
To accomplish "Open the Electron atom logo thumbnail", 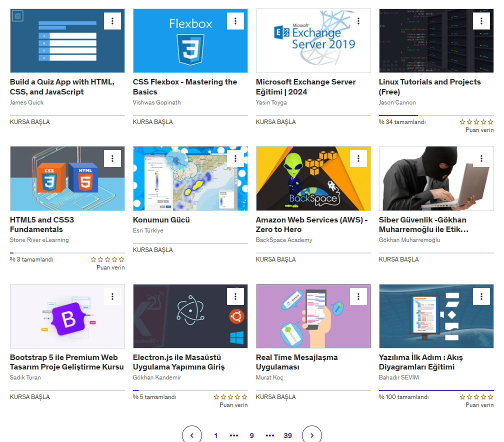I will [190, 316].
